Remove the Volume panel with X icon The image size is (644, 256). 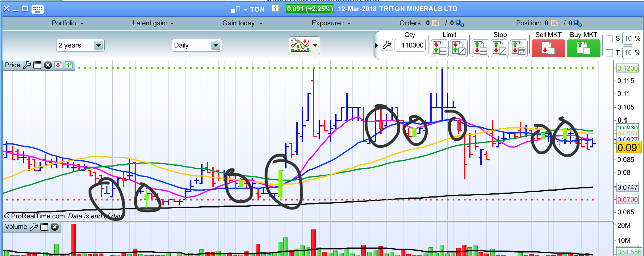click(x=55, y=227)
